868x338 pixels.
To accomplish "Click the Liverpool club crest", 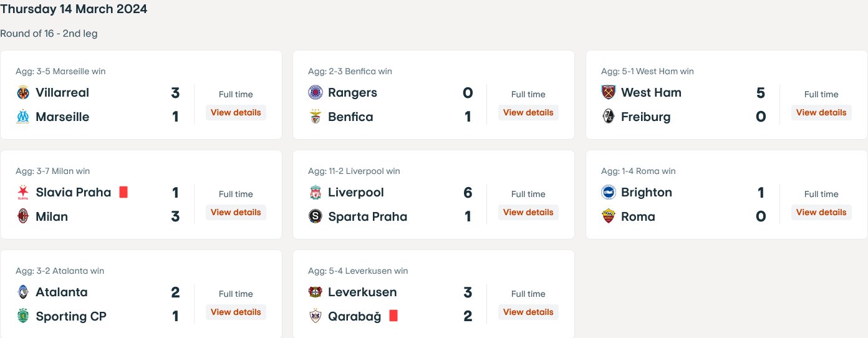I will (x=316, y=193).
